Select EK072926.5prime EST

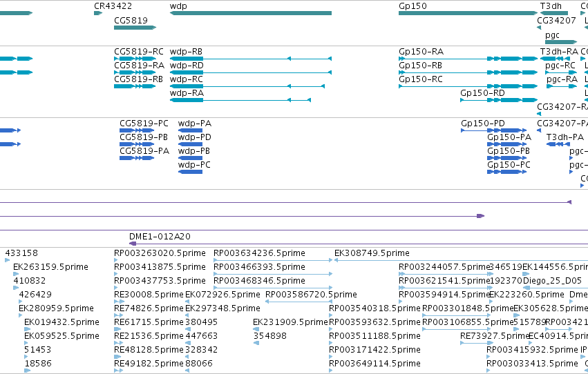[x=187, y=302]
